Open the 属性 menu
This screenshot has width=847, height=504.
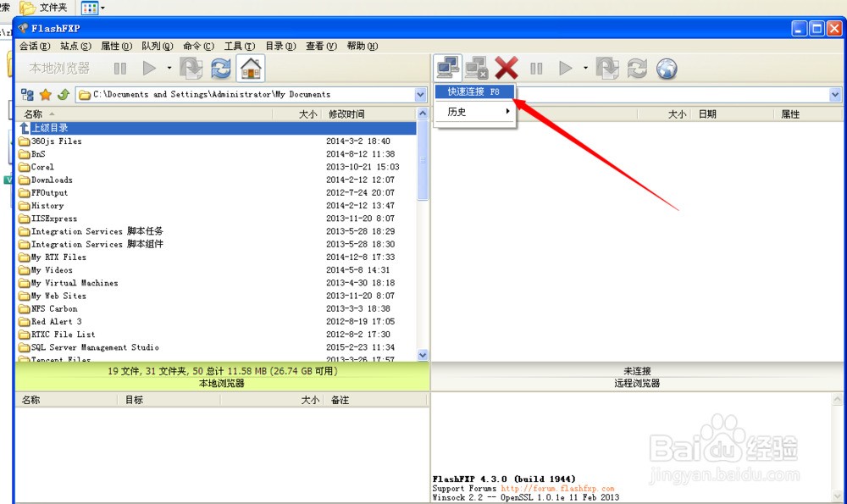[116, 46]
